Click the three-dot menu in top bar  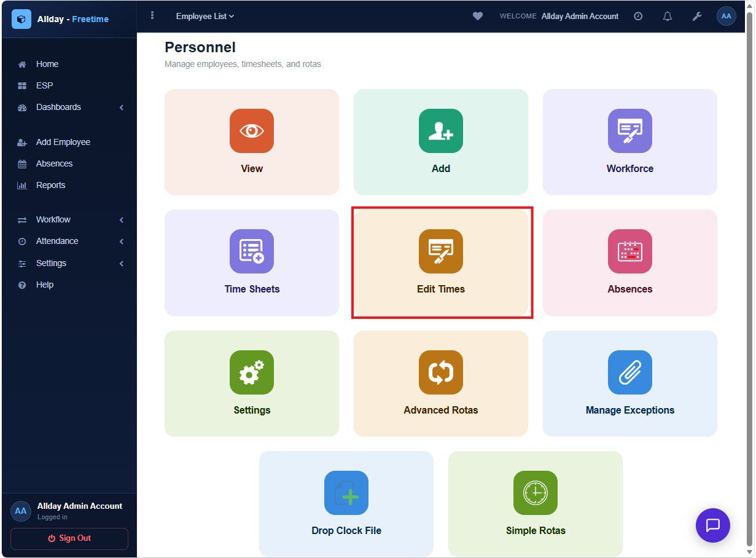[x=152, y=16]
